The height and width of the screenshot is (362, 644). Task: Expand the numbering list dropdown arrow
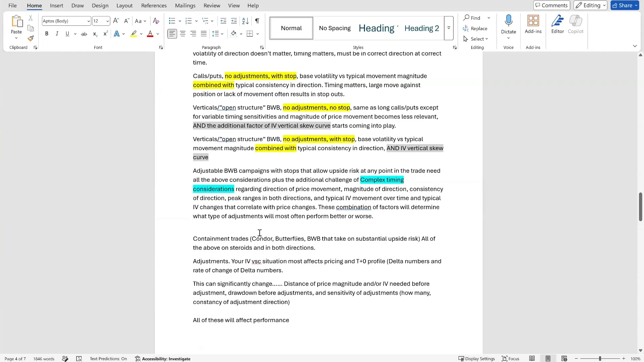coord(196,21)
